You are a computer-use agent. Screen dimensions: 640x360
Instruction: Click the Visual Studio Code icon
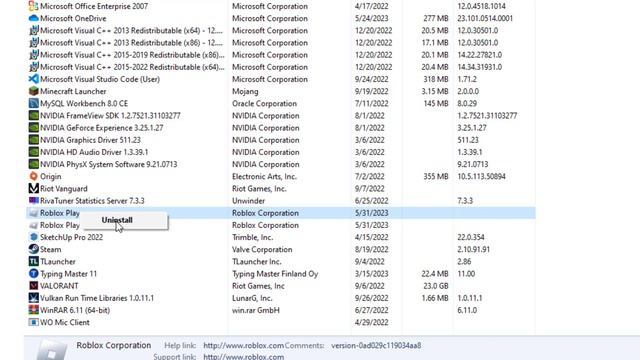(x=33, y=79)
